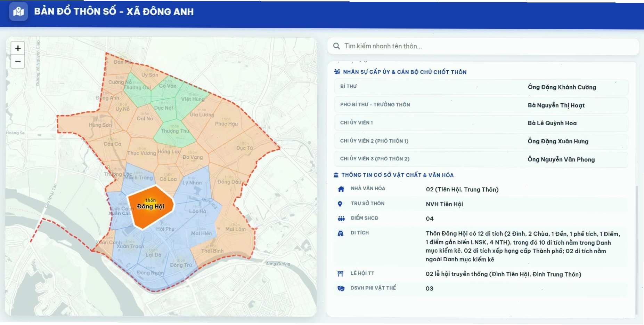Screen dimensions: 644x325
Task: Click the row Bà Nguyễn Thị Hoạt
Action: [x=481, y=105]
